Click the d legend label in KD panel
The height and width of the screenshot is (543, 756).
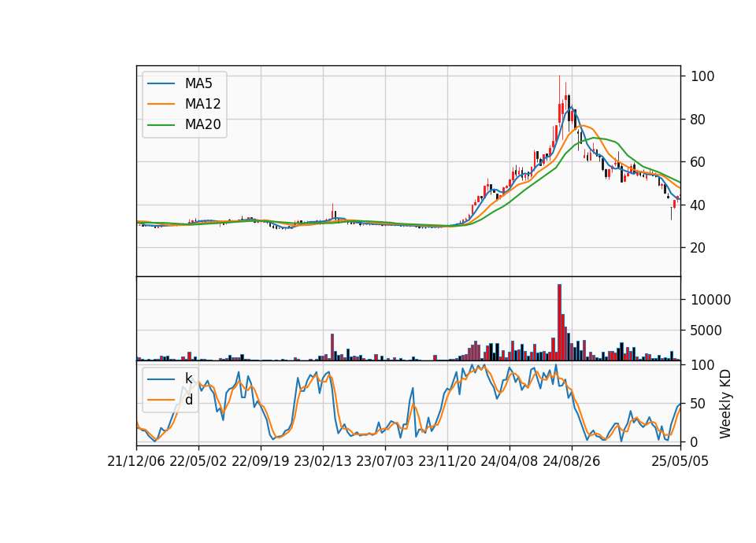point(188,400)
